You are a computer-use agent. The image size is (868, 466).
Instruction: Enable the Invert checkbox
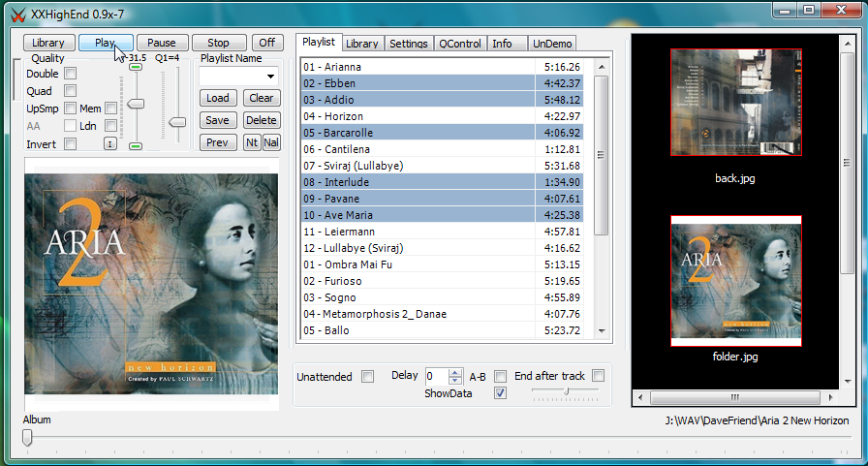71,144
